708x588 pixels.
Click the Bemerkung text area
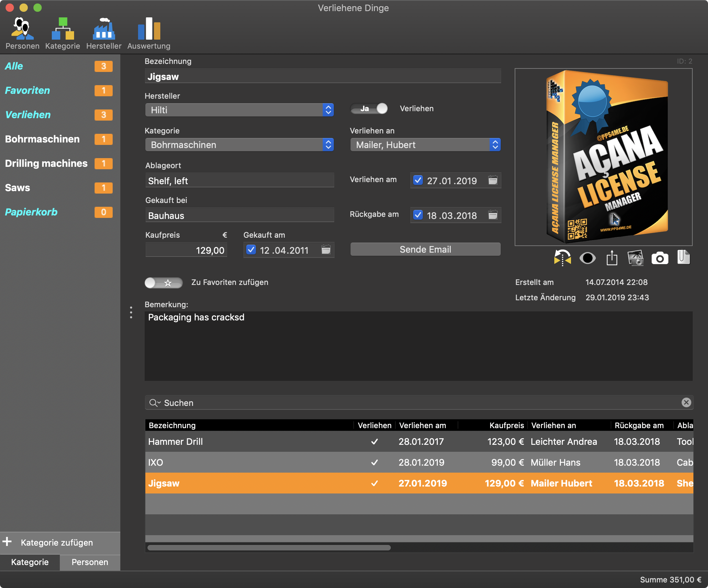point(419,346)
